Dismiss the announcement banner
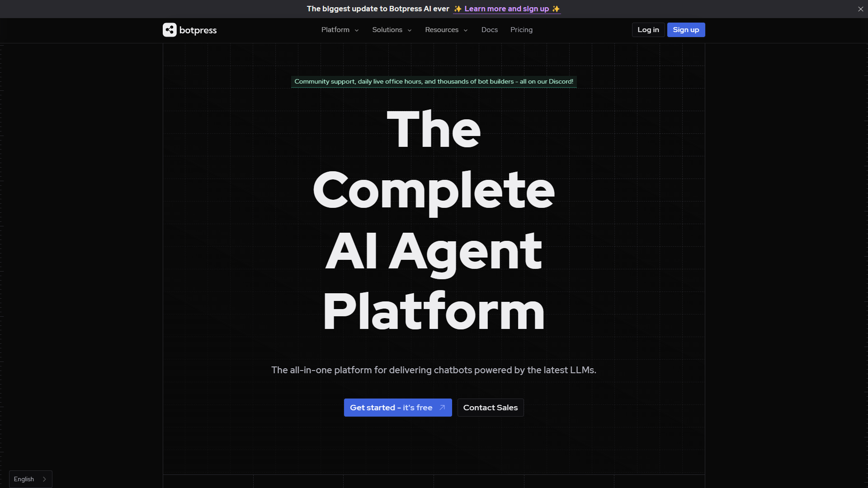This screenshot has width=868, height=488. [861, 9]
